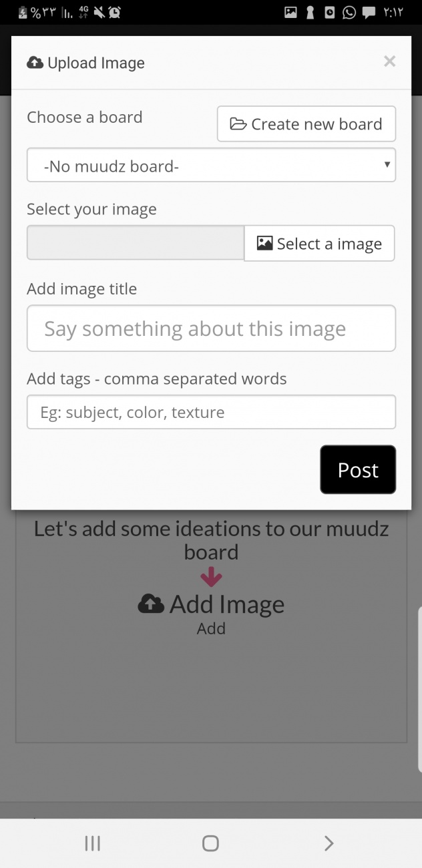Click the Add Image cloud icon behind dialog

151,604
